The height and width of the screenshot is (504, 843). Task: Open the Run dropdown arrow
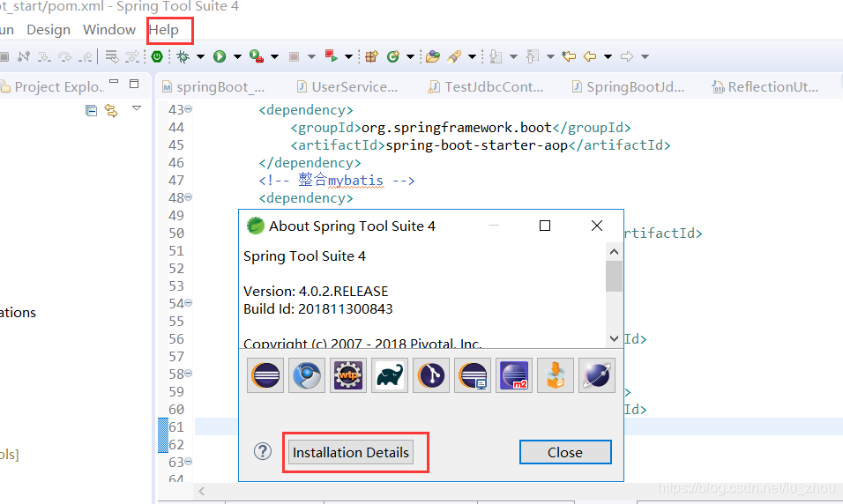point(237,56)
